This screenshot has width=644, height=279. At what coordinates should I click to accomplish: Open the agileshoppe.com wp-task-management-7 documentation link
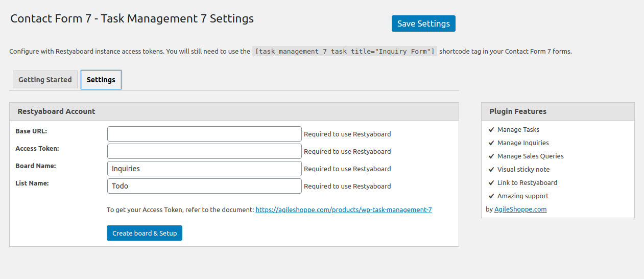pyautogui.click(x=344, y=210)
